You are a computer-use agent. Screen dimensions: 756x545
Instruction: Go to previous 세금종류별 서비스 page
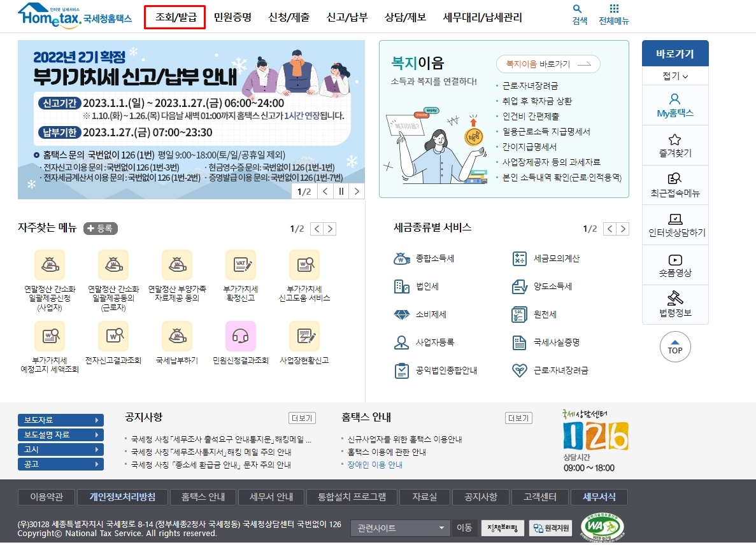(x=610, y=229)
